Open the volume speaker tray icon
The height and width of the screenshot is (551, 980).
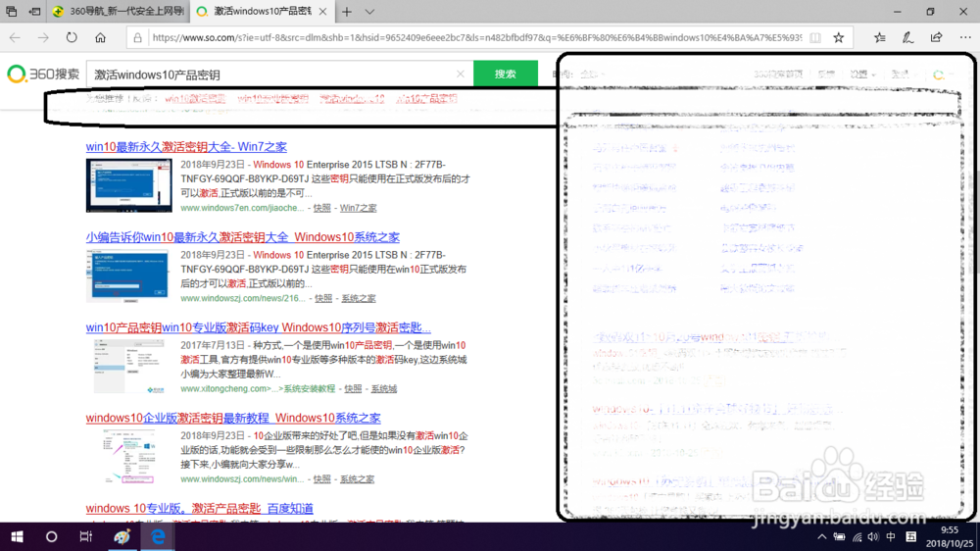pyautogui.click(x=873, y=536)
